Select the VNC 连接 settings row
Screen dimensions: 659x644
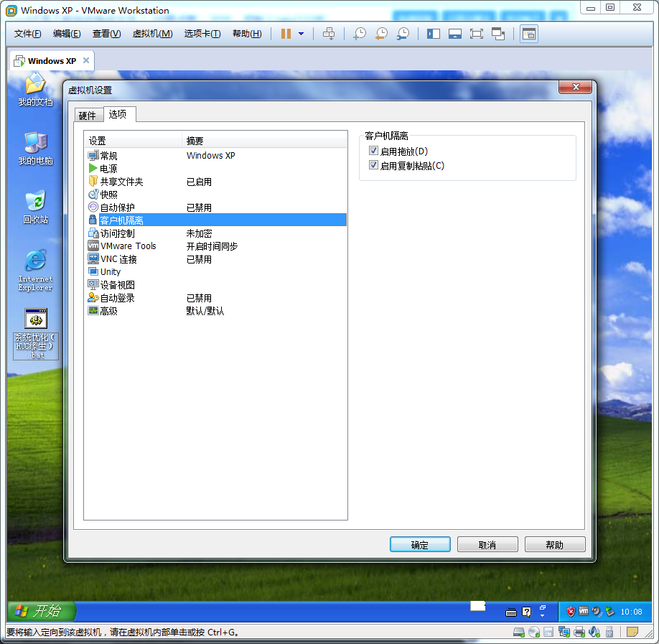click(x=215, y=259)
